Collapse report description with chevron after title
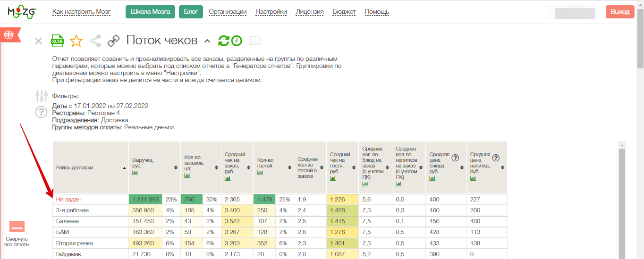Screen dimensions: 644x259 [x=207, y=42]
